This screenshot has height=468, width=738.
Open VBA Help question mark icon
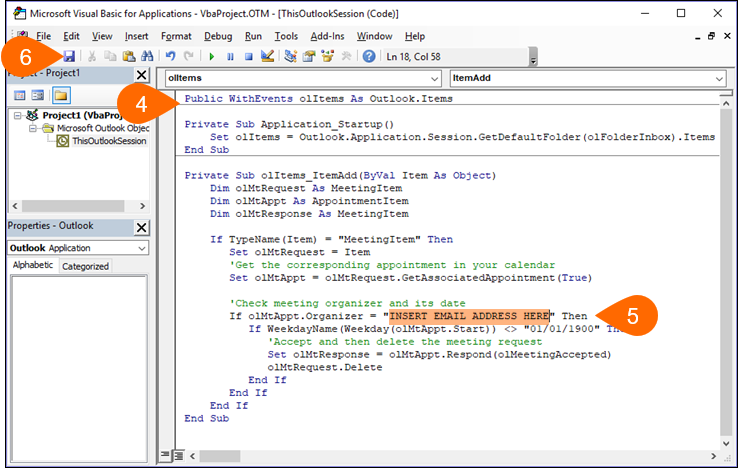(x=369, y=56)
